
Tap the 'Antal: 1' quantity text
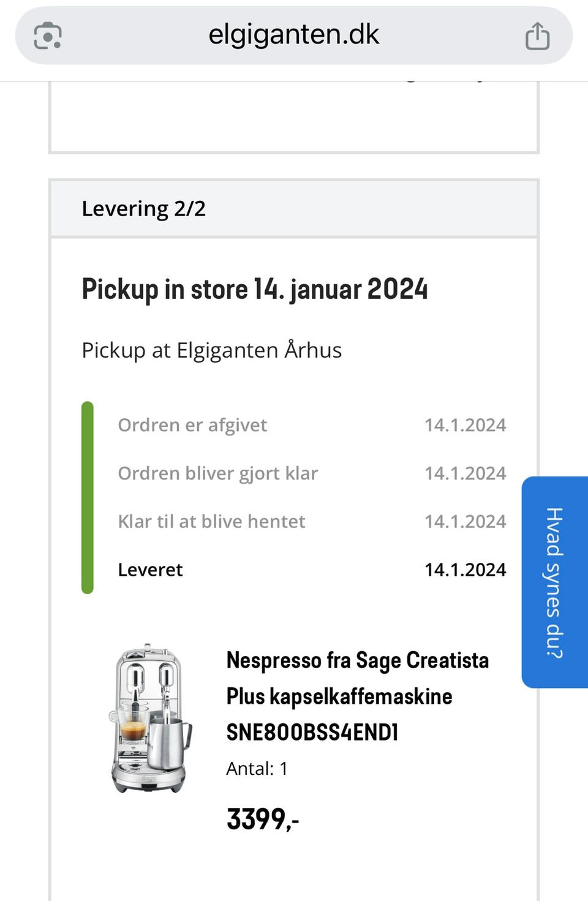pos(257,768)
